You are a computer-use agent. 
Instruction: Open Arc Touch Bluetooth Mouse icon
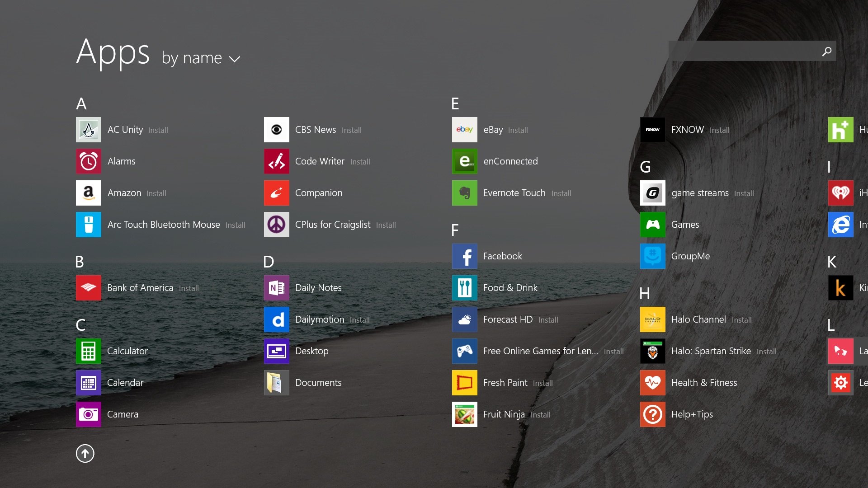[x=89, y=225]
